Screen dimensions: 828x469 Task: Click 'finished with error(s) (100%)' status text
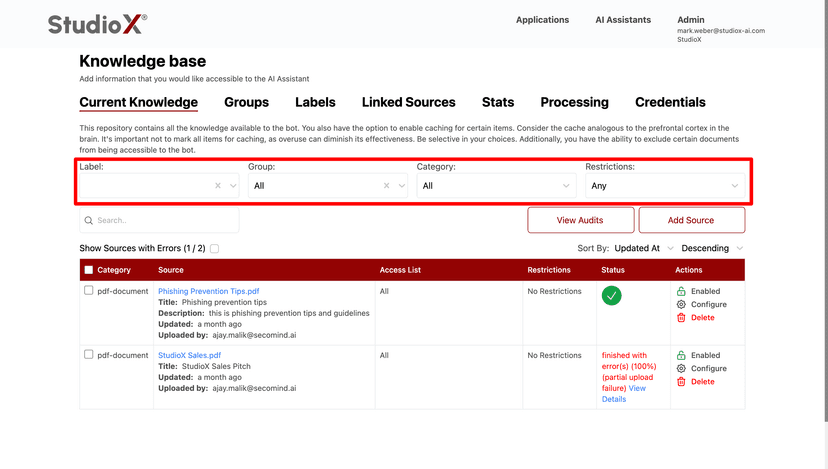click(629, 361)
